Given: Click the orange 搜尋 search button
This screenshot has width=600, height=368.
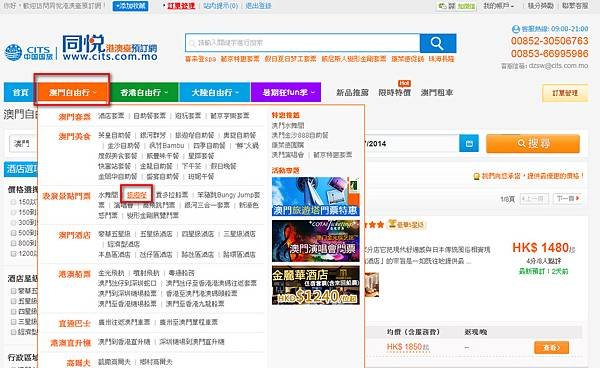Looking at the screenshot, I should pyautogui.click(x=533, y=144).
